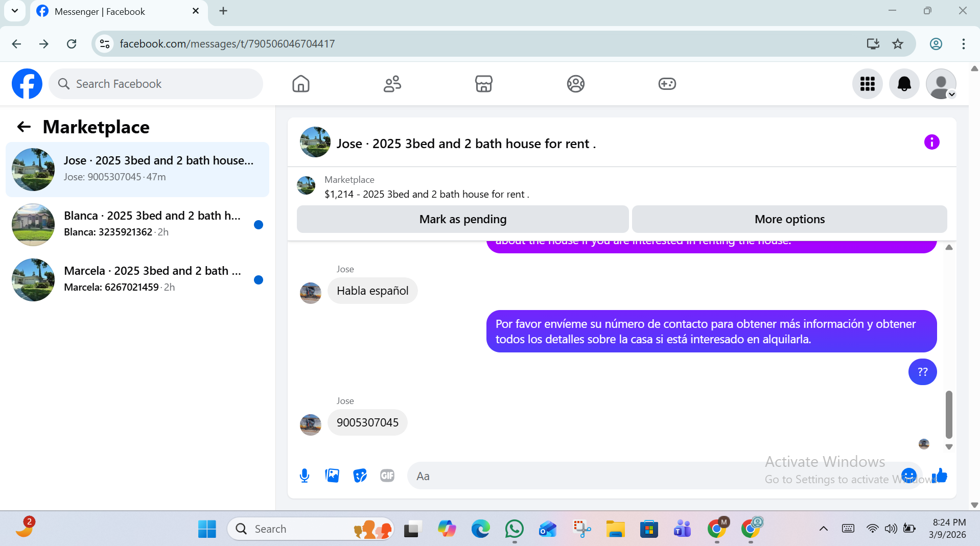Select the Messenger | Facebook tab
The height and width of the screenshot is (546, 980).
[x=119, y=12]
